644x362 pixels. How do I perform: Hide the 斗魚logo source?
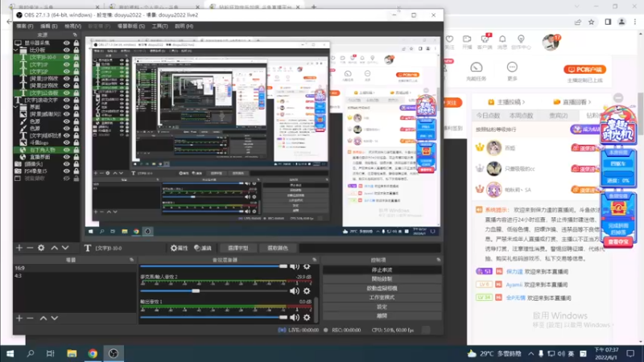67,143
